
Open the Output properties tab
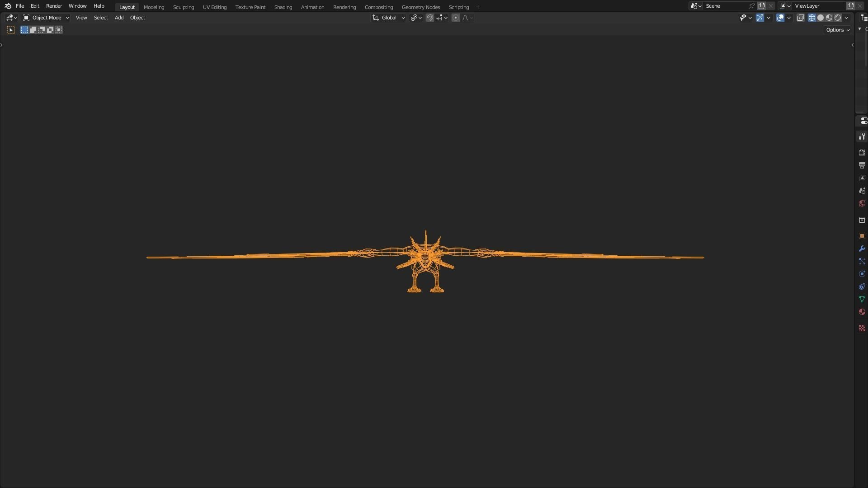pos(862,165)
